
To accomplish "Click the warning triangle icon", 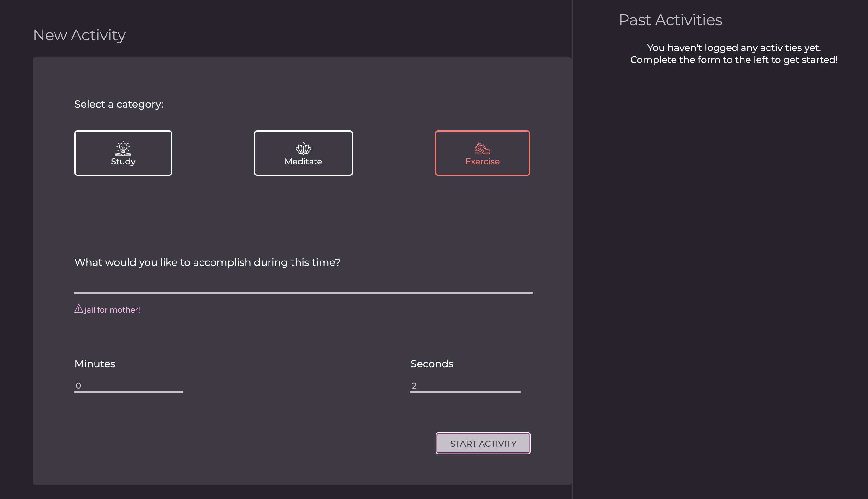I will [78, 308].
